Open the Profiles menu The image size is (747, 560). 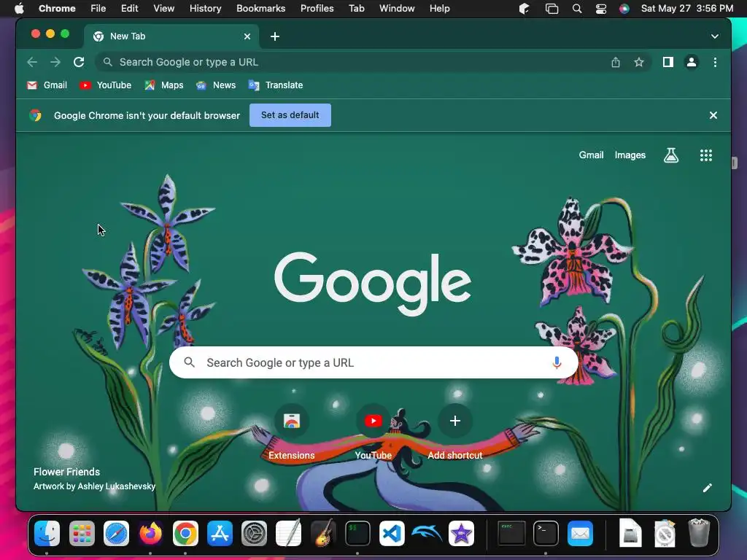pyautogui.click(x=317, y=9)
